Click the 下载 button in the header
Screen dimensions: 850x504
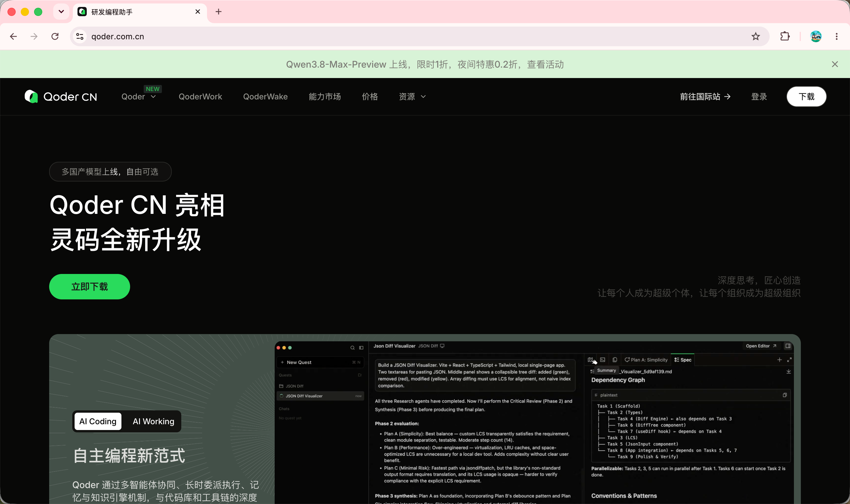click(x=807, y=97)
